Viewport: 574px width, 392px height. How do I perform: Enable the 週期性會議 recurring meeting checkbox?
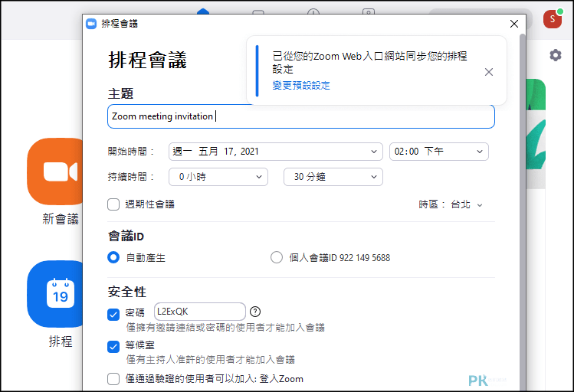(113, 204)
